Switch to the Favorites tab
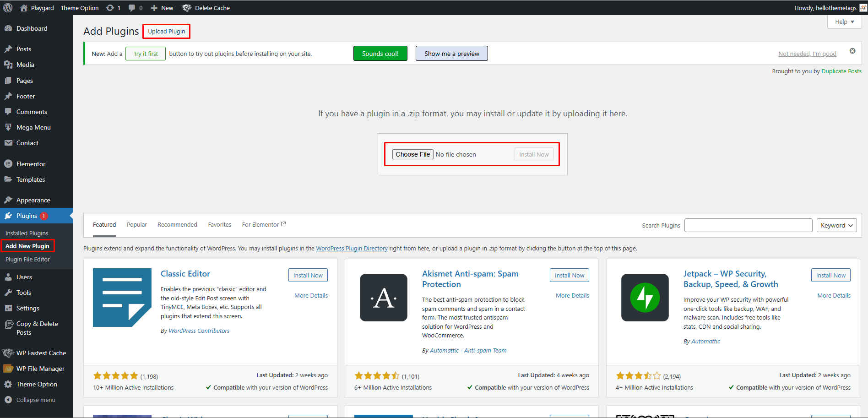868x418 pixels. [x=220, y=224]
